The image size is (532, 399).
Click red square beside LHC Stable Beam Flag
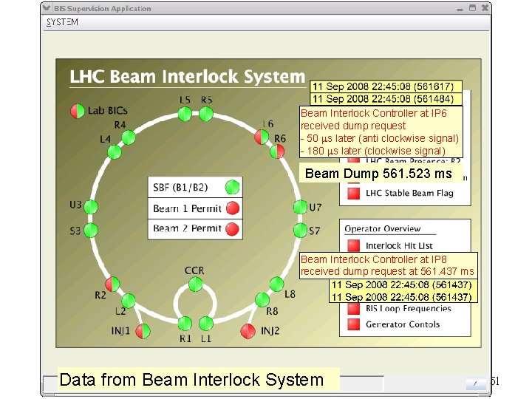(x=353, y=193)
